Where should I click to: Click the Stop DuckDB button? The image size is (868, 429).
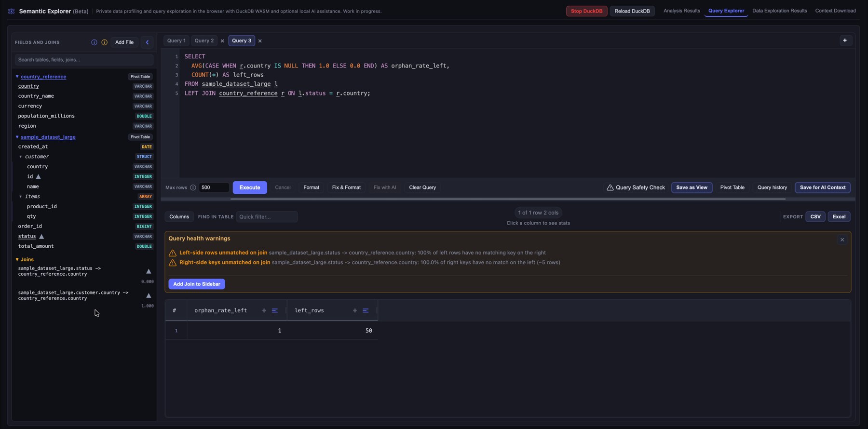(x=586, y=11)
